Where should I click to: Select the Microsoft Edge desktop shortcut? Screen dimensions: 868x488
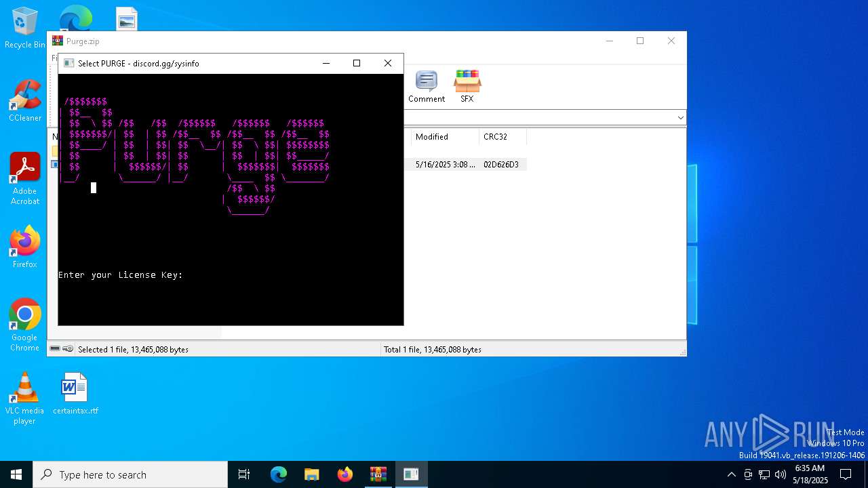click(x=75, y=18)
